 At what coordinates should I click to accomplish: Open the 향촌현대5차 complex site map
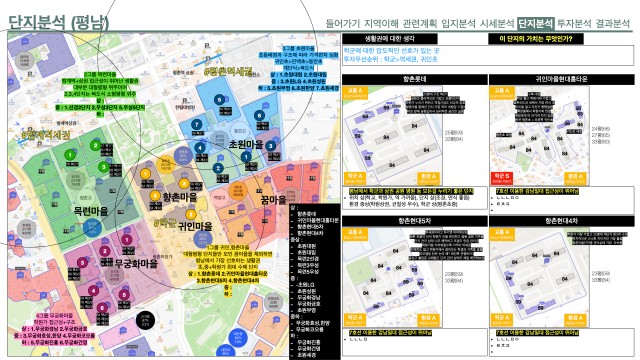click(391, 277)
